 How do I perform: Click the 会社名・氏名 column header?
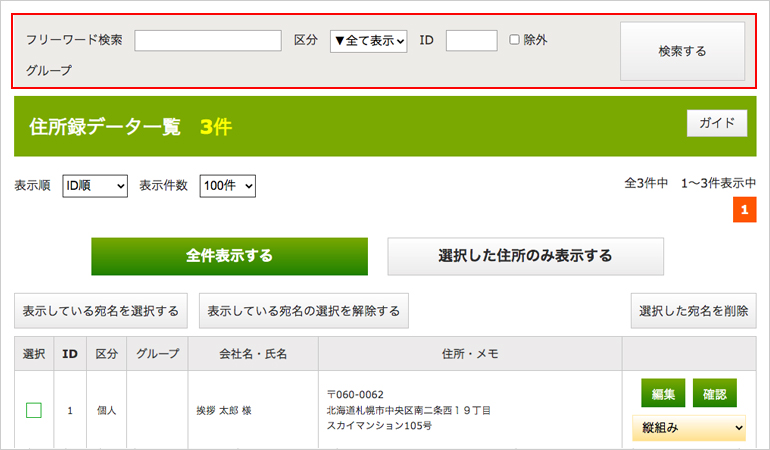[253, 353]
